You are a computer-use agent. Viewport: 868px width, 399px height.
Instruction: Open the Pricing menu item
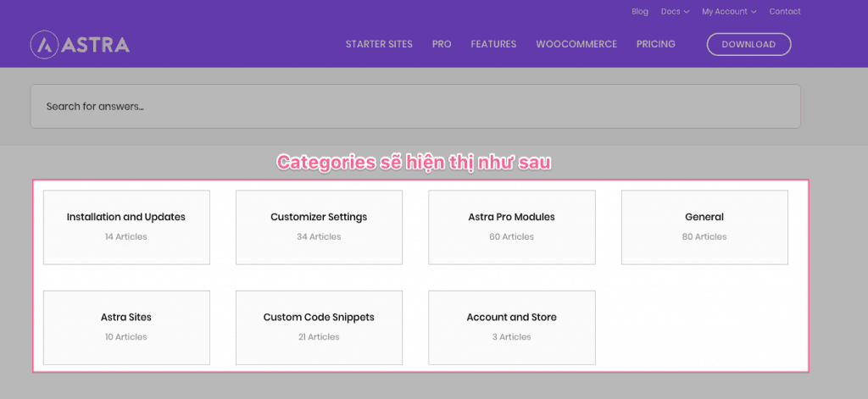[x=655, y=44]
